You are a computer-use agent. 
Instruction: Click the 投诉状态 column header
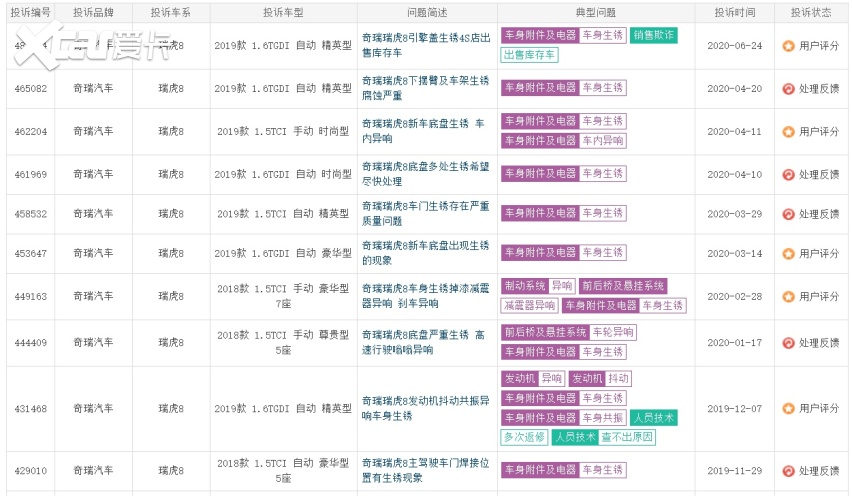coord(811,12)
